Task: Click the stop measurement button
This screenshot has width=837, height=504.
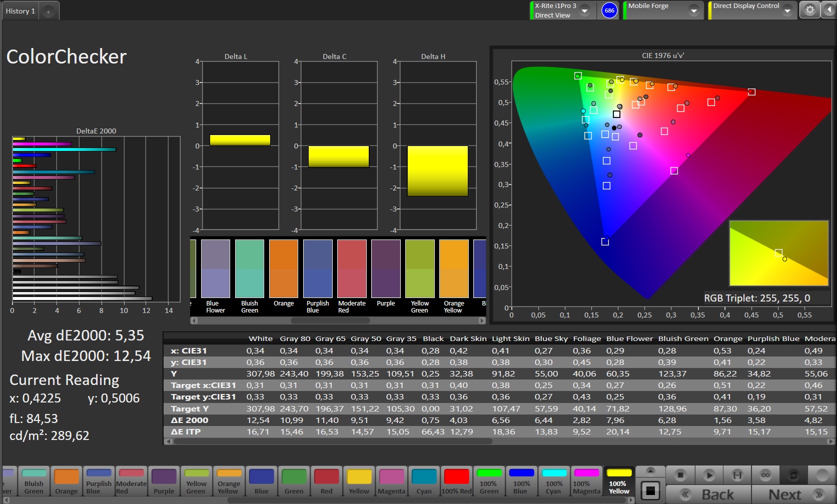Action: point(680,474)
